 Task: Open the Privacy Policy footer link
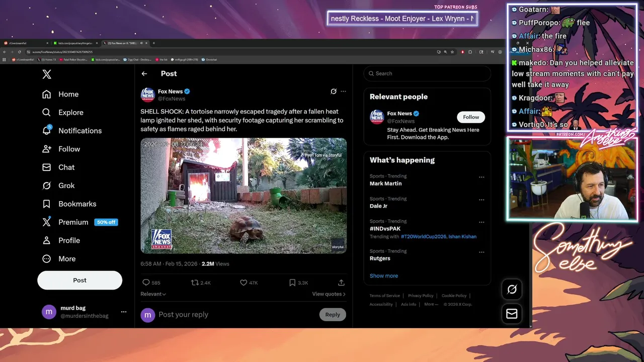pyautogui.click(x=421, y=296)
